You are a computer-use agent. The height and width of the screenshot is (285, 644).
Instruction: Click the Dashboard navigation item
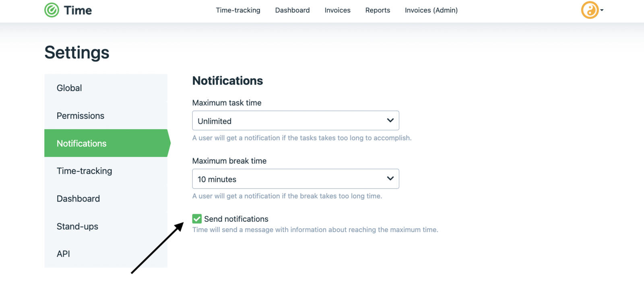pyautogui.click(x=292, y=10)
